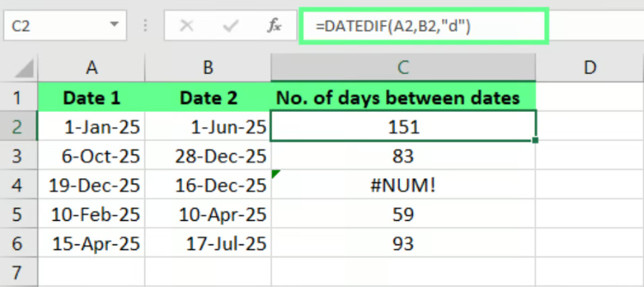The height and width of the screenshot is (287, 644).
Task: Click cell containing 1-Jan-25
Action: point(92,126)
